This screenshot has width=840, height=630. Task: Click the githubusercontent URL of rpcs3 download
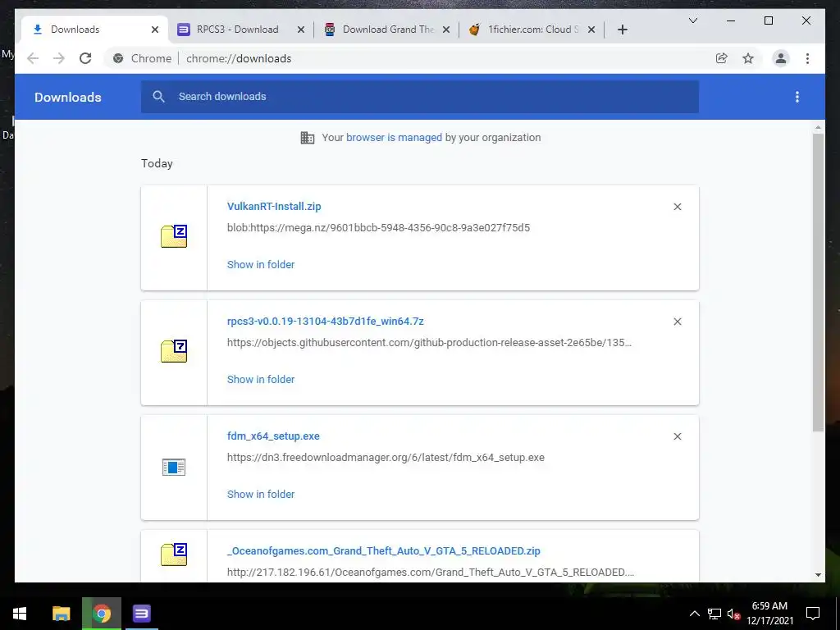[429, 343]
